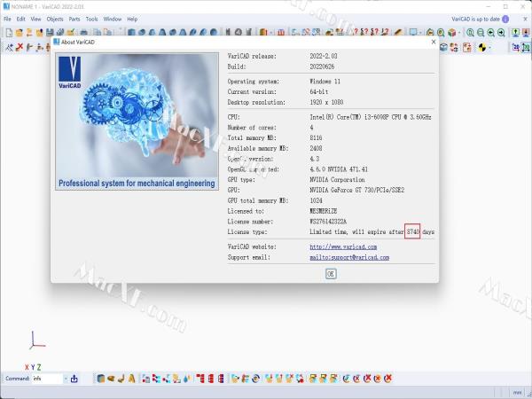The height and width of the screenshot is (399, 532).
Task: Close the About VariCAD dialog
Action: pos(434,42)
